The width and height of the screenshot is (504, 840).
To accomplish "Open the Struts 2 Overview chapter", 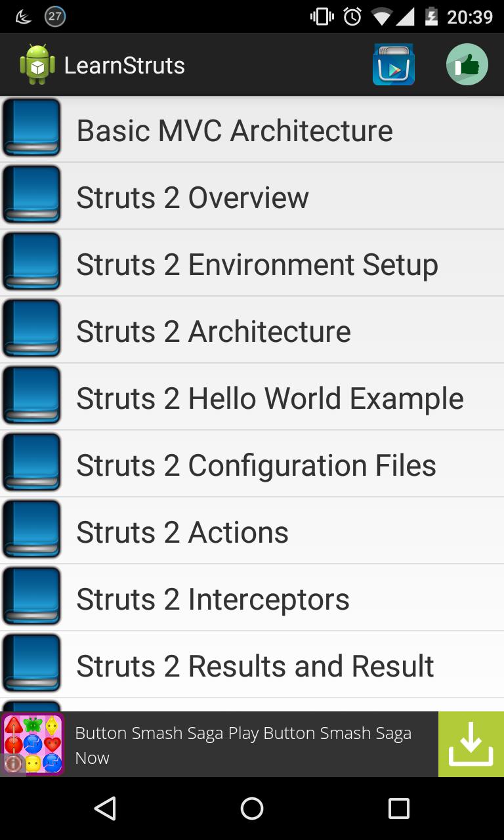I will coord(193,196).
